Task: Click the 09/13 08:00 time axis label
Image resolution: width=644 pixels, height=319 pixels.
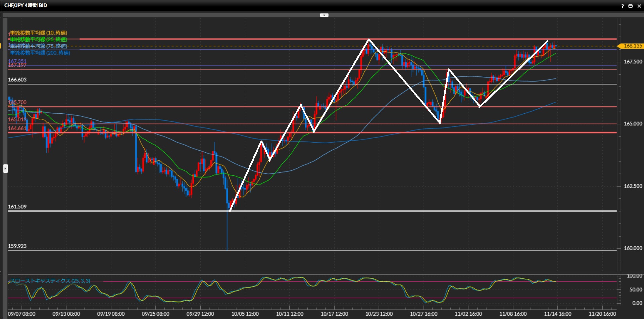Action: coord(66,314)
